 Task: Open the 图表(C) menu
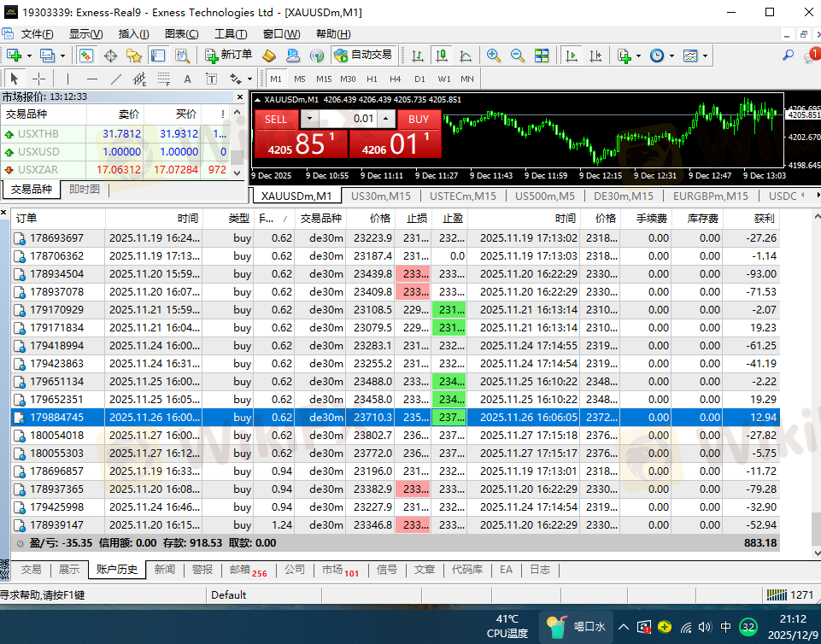pyautogui.click(x=181, y=34)
